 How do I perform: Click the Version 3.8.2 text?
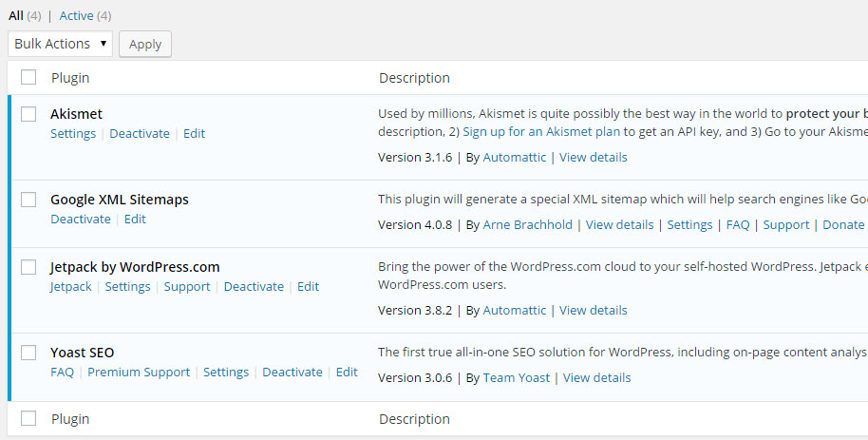pos(415,311)
